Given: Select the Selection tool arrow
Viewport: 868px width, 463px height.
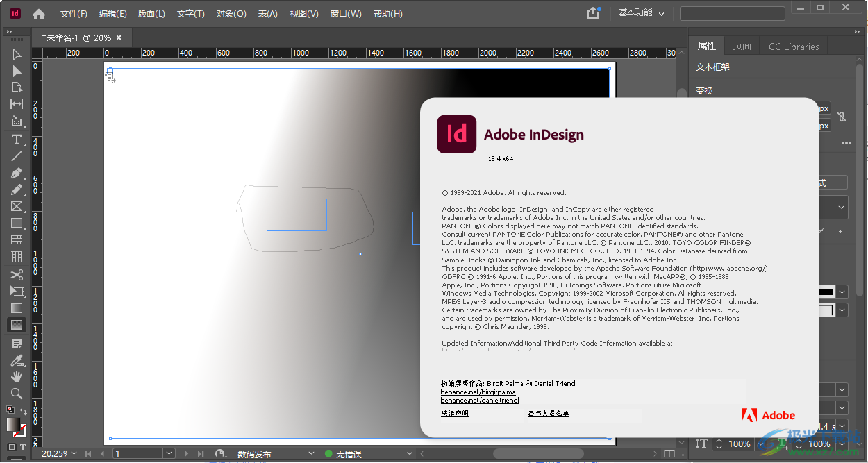Looking at the screenshot, I should point(17,55).
